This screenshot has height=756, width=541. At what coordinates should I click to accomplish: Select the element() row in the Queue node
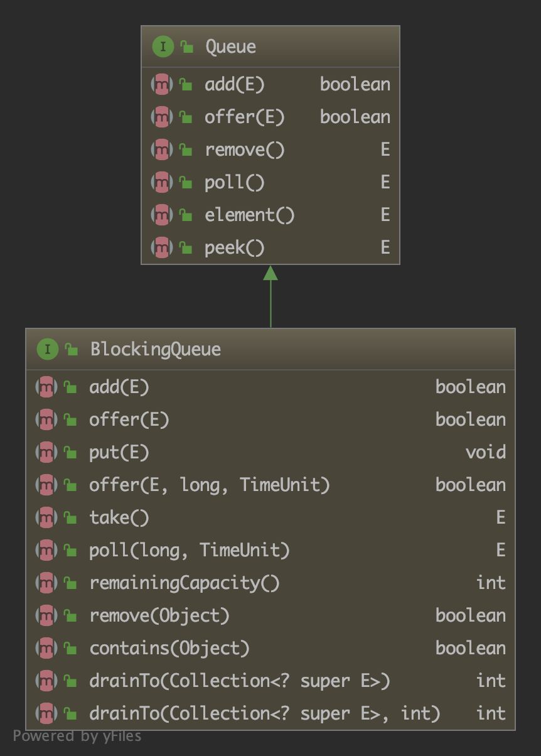coord(249,215)
